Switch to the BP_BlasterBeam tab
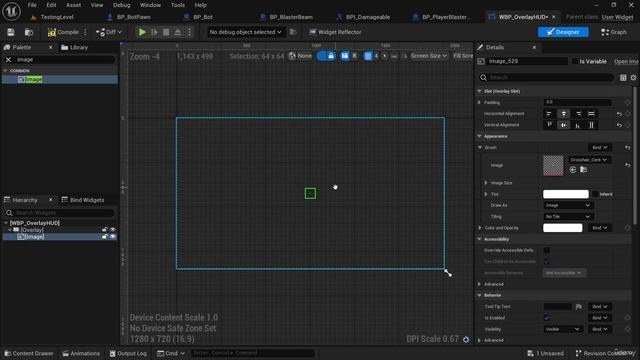The image size is (640, 360). (x=287, y=17)
